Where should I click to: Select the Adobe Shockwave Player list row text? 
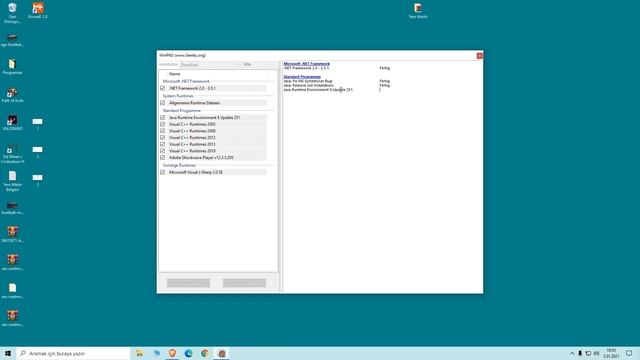[x=201, y=158]
